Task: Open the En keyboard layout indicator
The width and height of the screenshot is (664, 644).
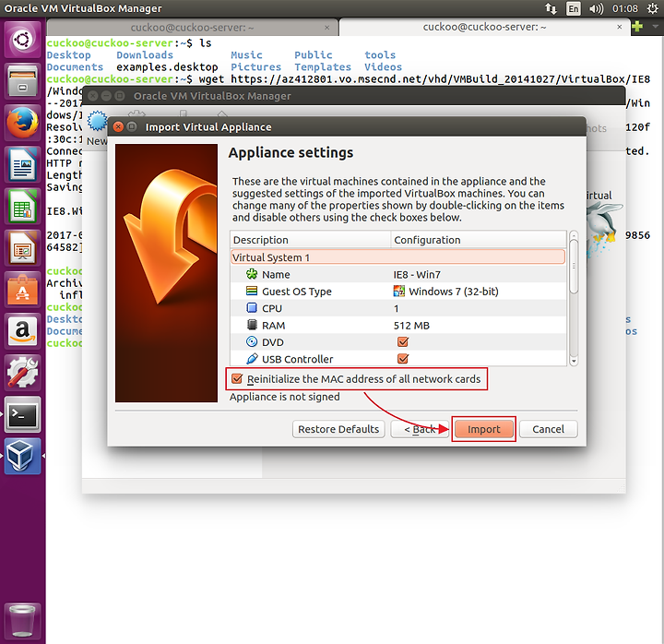Action: pyautogui.click(x=574, y=8)
